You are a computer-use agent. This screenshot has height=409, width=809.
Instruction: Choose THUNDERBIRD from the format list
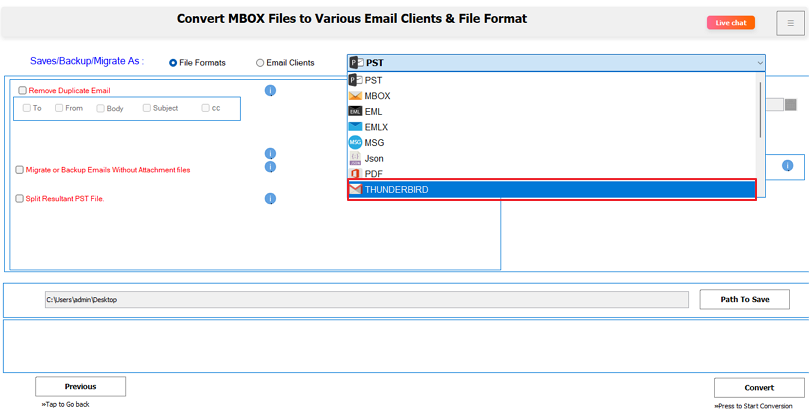point(552,190)
